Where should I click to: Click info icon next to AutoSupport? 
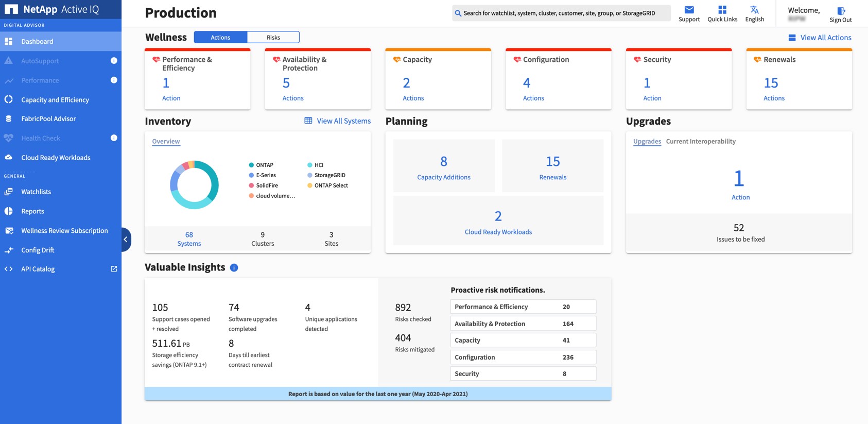114,61
